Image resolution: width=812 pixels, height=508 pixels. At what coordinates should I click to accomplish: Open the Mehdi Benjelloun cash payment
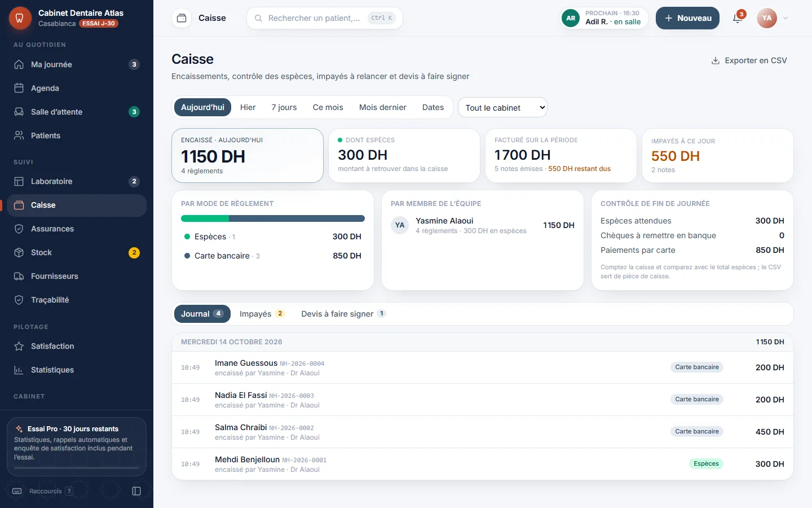[x=483, y=464]
